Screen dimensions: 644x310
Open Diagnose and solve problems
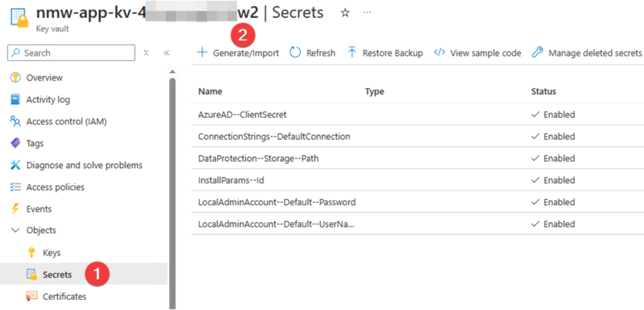point(84,165)
